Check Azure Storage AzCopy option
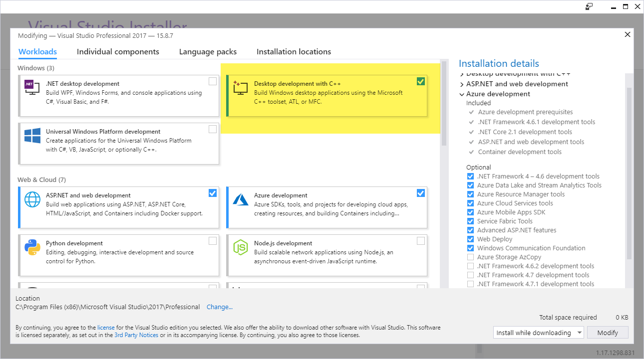Viewport: 644px width, 359px height. (x=470, y=257)
